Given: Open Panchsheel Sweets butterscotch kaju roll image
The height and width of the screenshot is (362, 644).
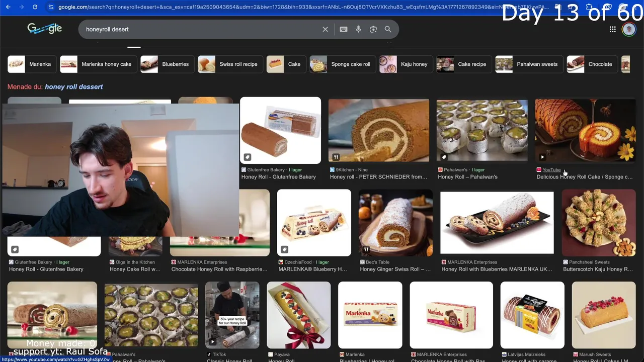Looking at the screenshot, I should point(599,222).
